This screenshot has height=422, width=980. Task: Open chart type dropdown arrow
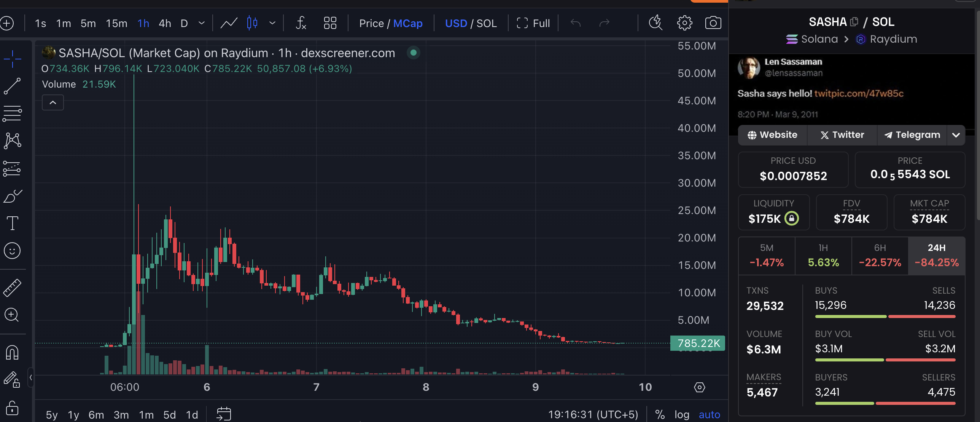(272, 23)
